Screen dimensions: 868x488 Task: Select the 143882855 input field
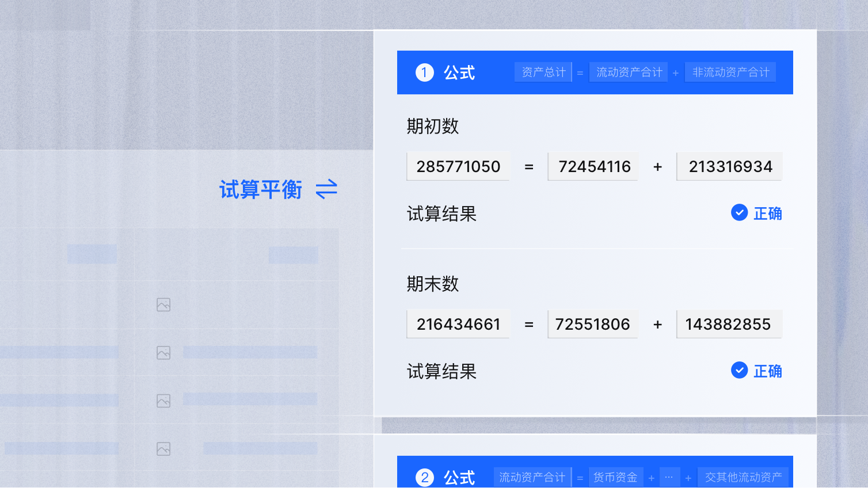(729, 324)
